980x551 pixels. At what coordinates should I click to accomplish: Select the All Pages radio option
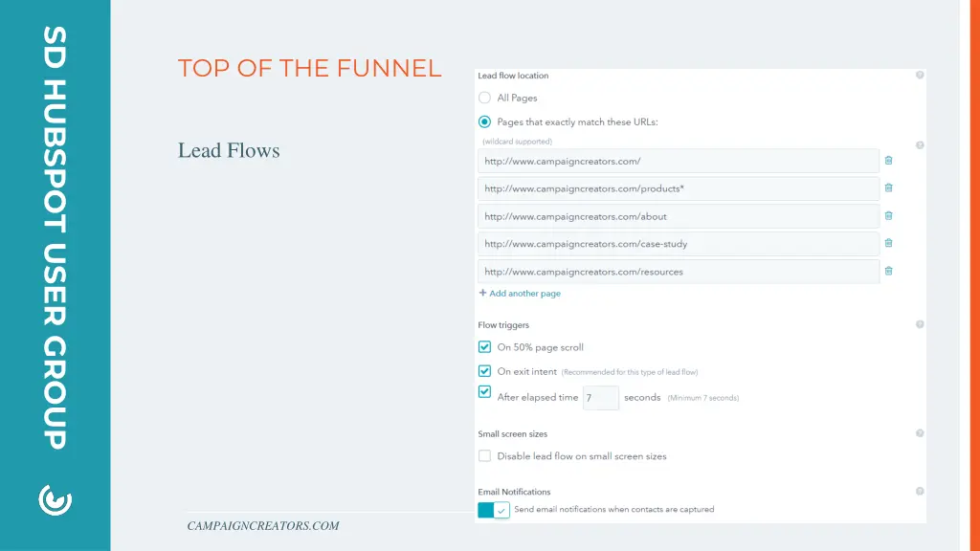[x=484, y=98]
